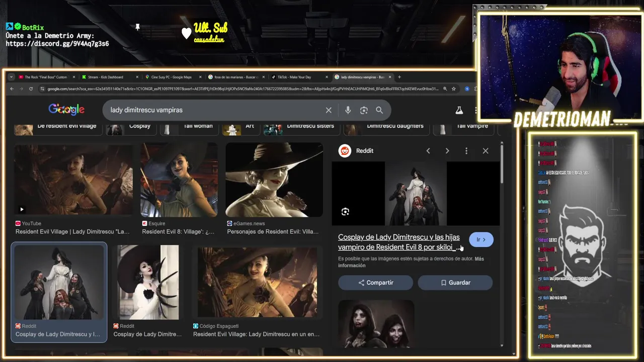Open Personajes de Resident Evil: Villa... link

pos(273,232)
